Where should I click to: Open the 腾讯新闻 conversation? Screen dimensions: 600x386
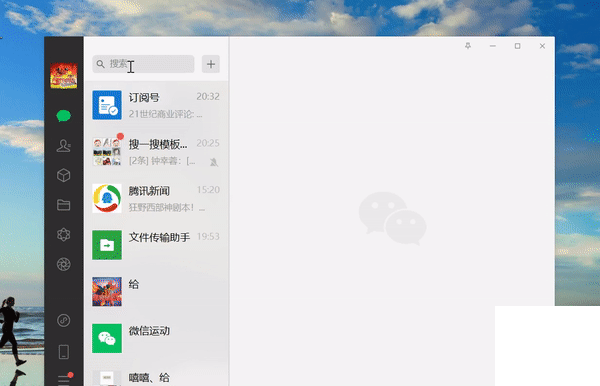(156, 198)
